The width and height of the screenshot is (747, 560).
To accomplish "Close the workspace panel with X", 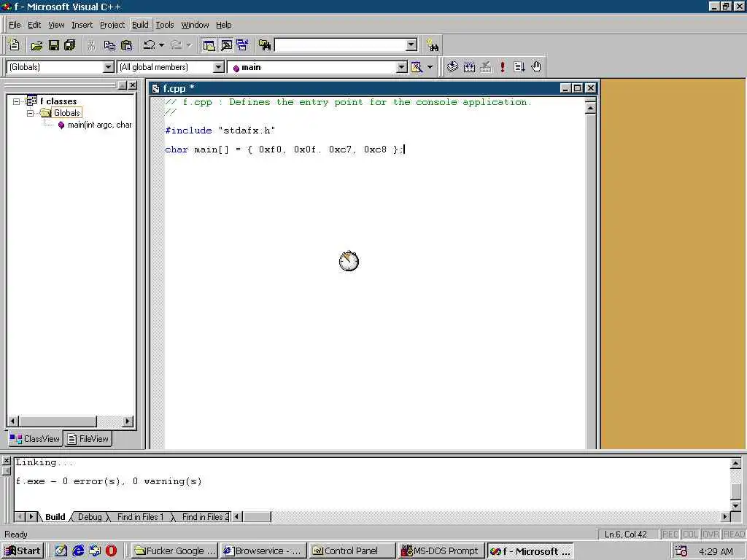I will pyautogui.click(x=133, y=85).
